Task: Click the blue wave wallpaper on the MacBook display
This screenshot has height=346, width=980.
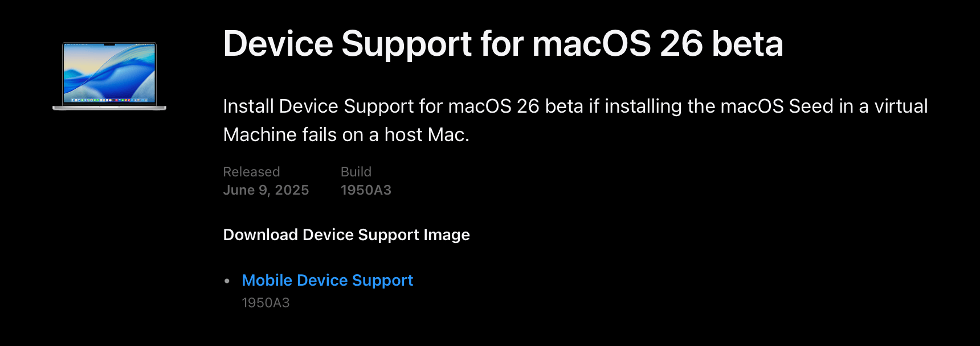Action: 109,71
